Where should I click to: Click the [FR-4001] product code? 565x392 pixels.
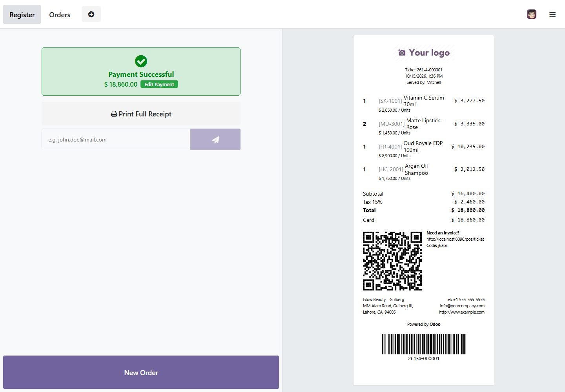click(390, 147)
